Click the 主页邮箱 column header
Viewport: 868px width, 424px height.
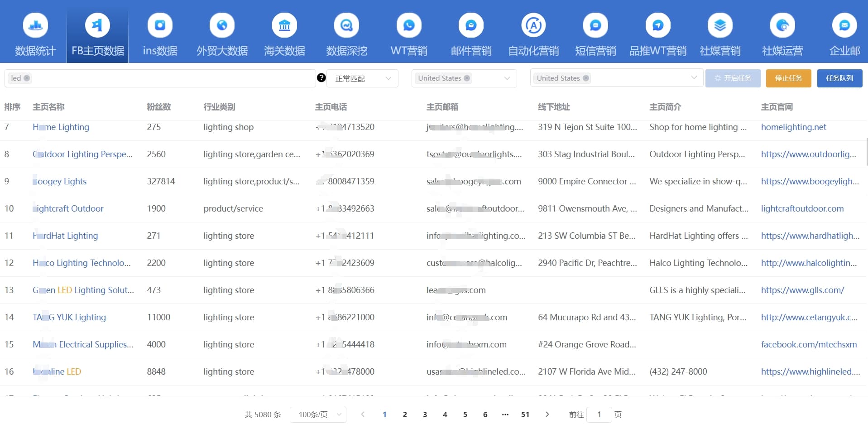(442, 107)
